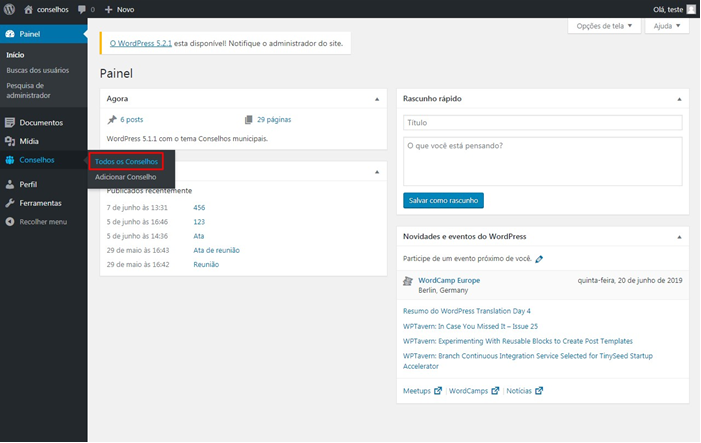Image resolution: width=701 pixels, height=443 pixels.
Task: Click the plus icon next to Novo
Action: (x=108, y=9)
